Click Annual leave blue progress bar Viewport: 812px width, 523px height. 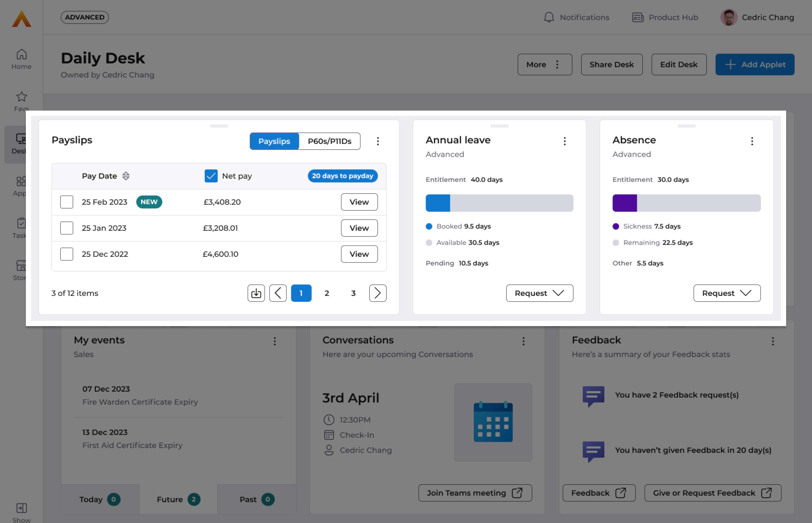[x=438, y=203]
